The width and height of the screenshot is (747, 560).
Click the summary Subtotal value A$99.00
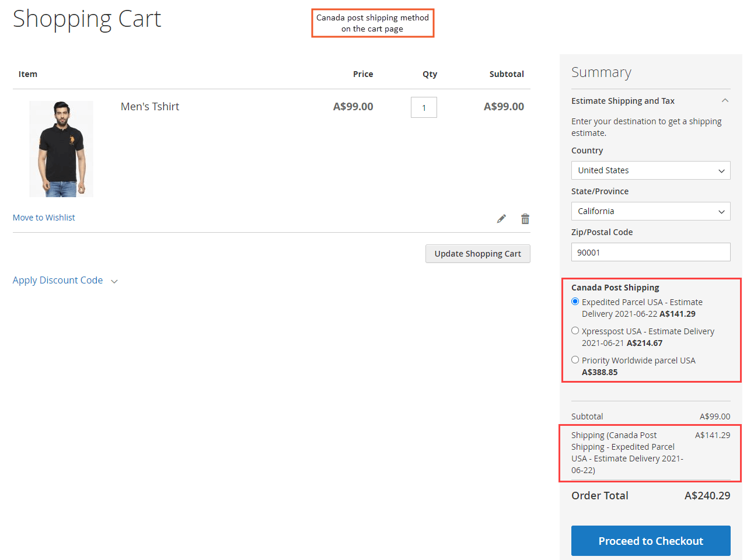coord(715,416)
